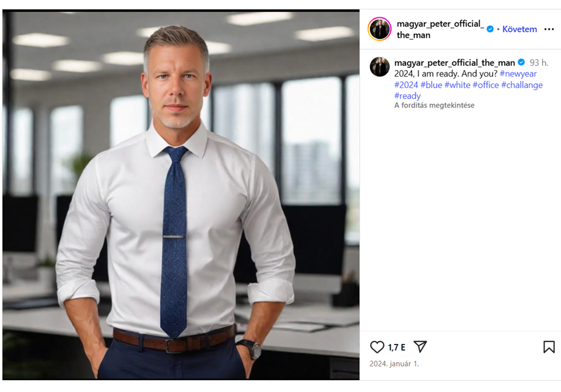Toggle Követem following button
Viewport: 561px width, 392px height.
tap(519, 29)
